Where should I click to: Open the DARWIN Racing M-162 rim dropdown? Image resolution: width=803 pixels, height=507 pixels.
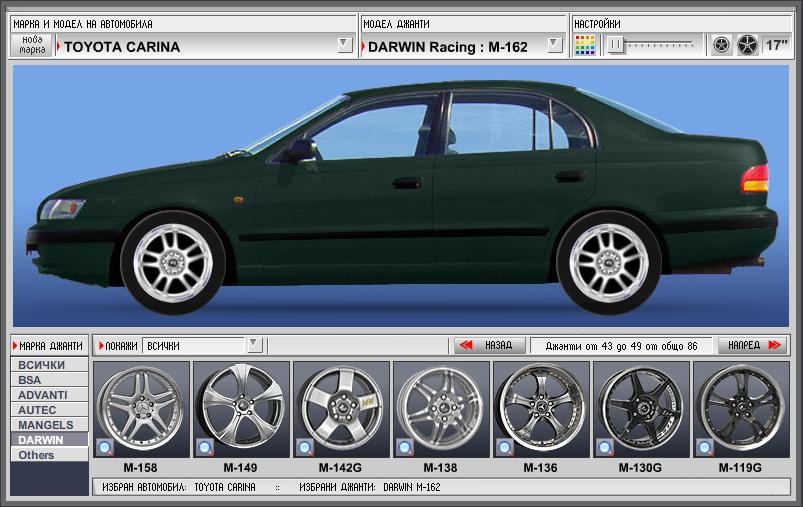(554, 45)
